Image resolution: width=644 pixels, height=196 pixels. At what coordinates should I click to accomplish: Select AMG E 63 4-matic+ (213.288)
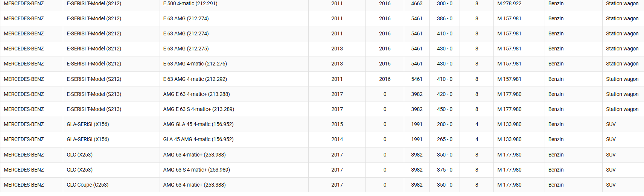(x=196, y=94)
